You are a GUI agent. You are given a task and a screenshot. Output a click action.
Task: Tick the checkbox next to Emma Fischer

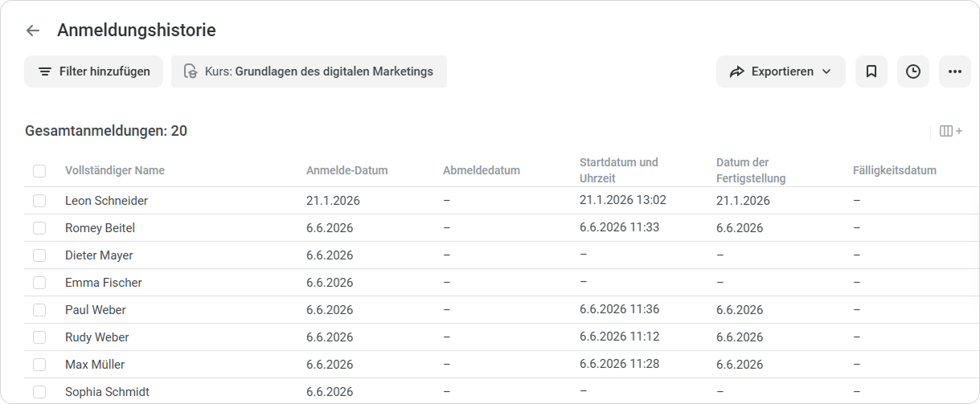pyautogui.click(x=39, y=283)
